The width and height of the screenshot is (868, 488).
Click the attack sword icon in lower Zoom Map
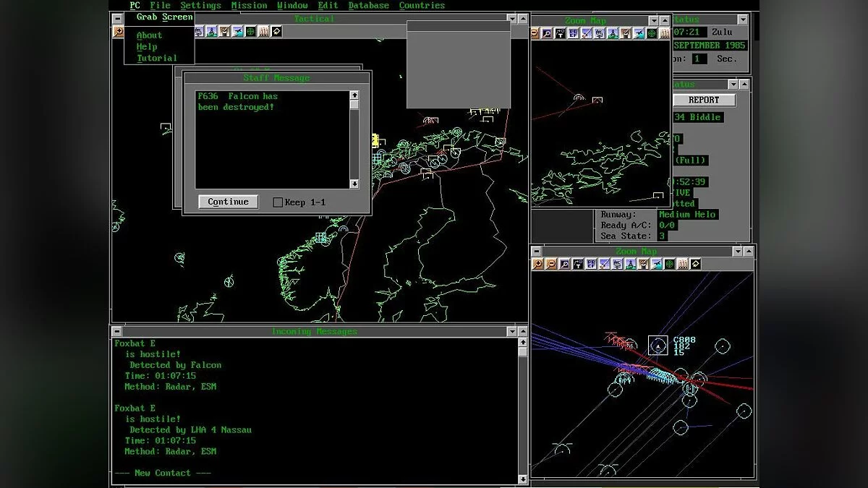[x=604, y=264]
